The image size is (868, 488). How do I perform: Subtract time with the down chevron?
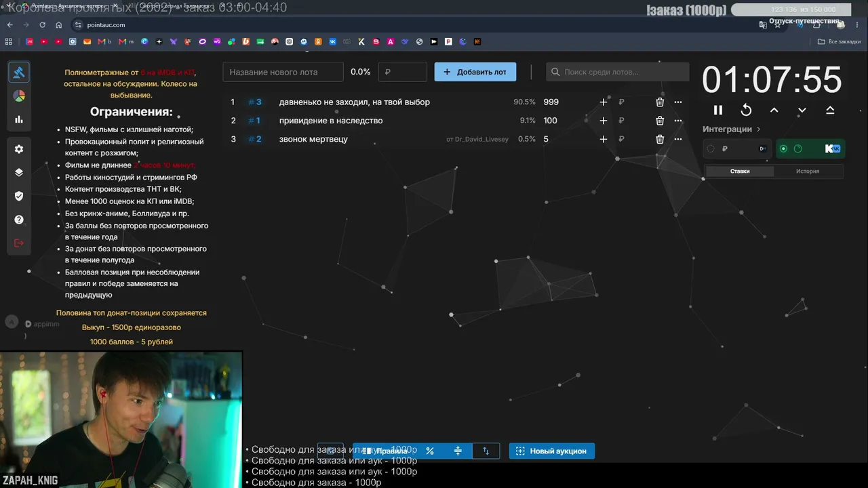(802, 110)
